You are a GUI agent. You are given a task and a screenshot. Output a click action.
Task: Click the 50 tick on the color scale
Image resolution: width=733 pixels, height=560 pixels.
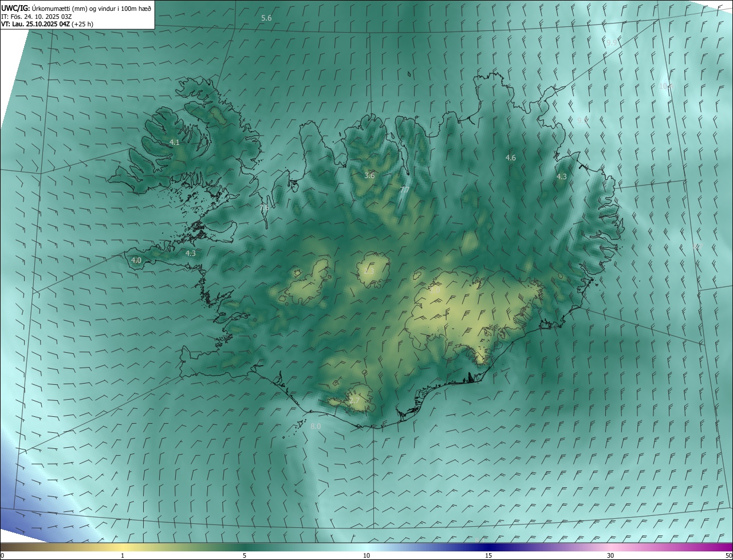coord(728,555)
